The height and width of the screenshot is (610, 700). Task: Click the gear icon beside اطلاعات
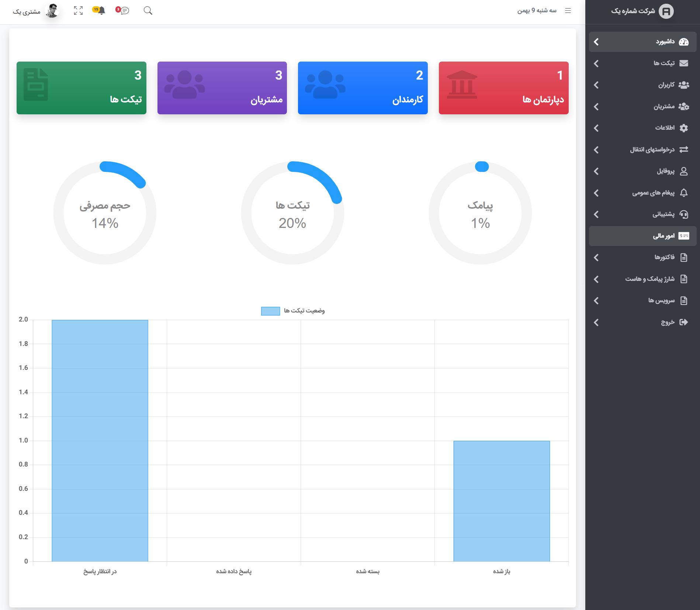tap(684, 128)
